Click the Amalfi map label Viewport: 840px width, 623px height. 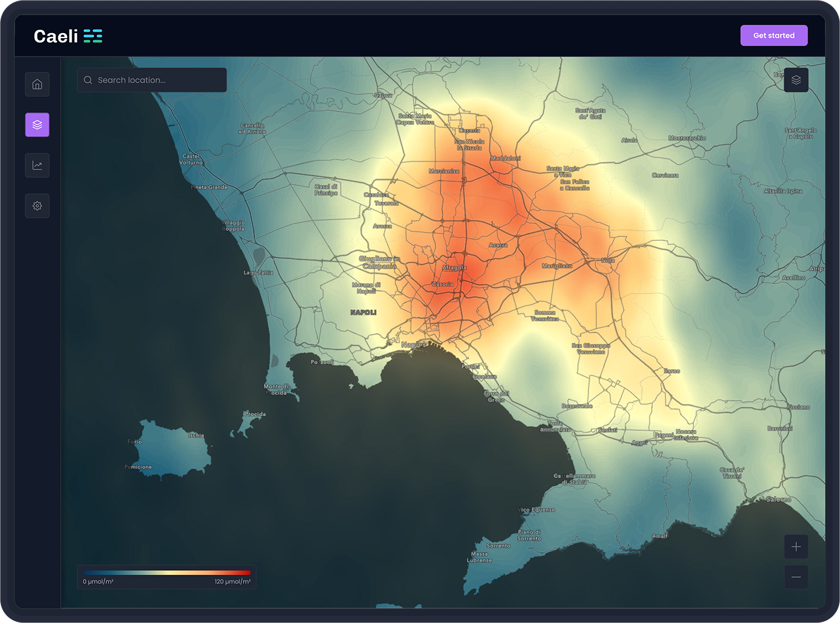pyautogui.click(x=660, y=536)
